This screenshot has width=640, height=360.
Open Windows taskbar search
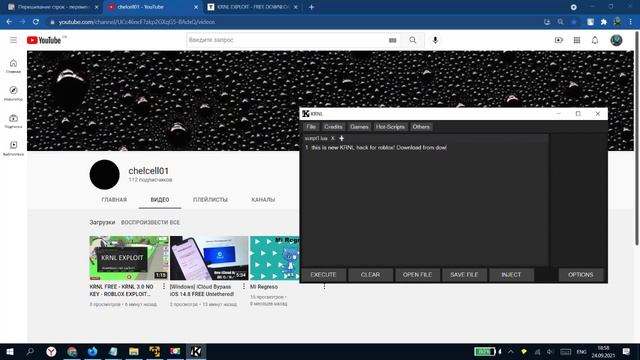pyautogui.click(x=30, y=351)
